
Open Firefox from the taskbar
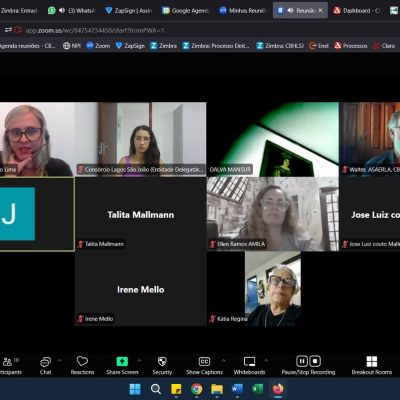pos(278,389)
